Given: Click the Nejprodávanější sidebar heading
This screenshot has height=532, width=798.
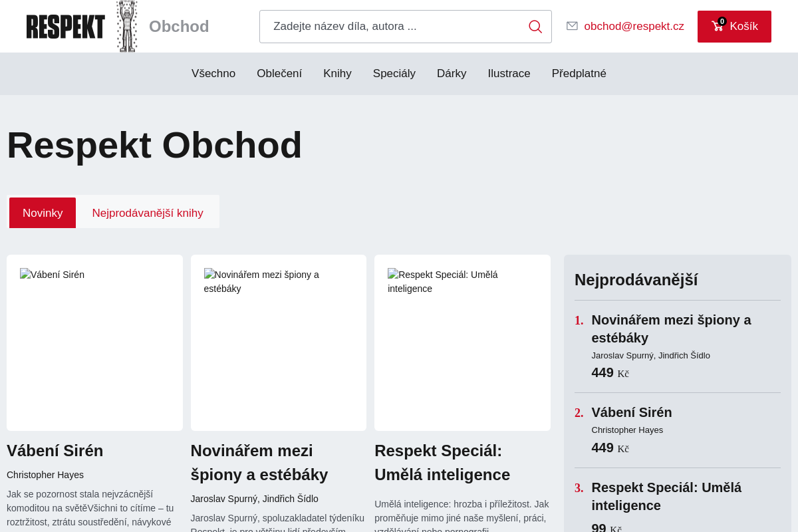Looking at the screenshot, I should (x=636, y=280).
